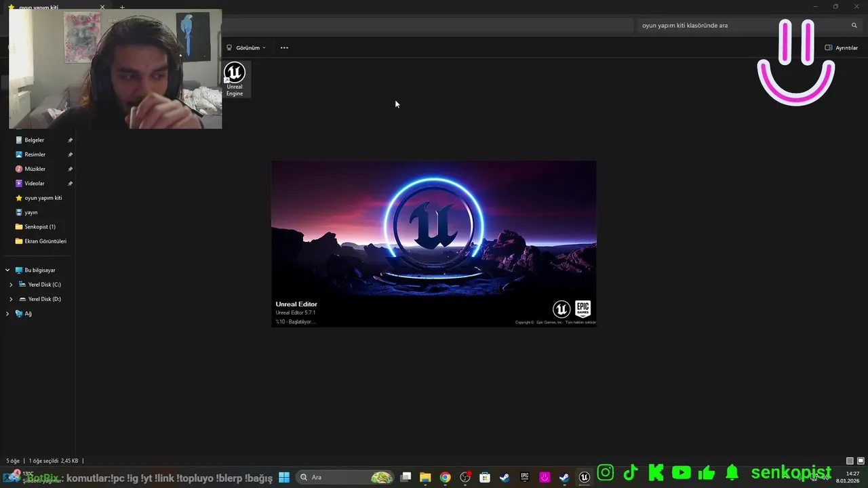
Task: Close the oyun yapım kiti tab
Action: [x=102, y=7]
